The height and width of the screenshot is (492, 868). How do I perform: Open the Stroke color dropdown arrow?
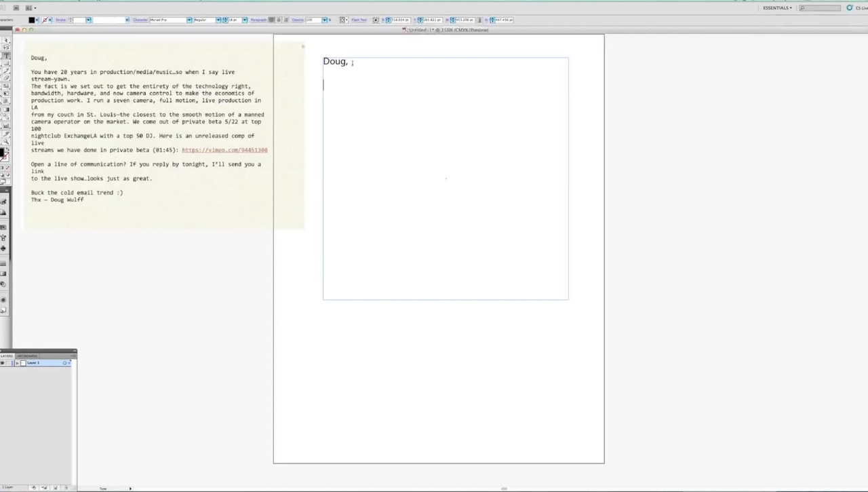(50, 20)
